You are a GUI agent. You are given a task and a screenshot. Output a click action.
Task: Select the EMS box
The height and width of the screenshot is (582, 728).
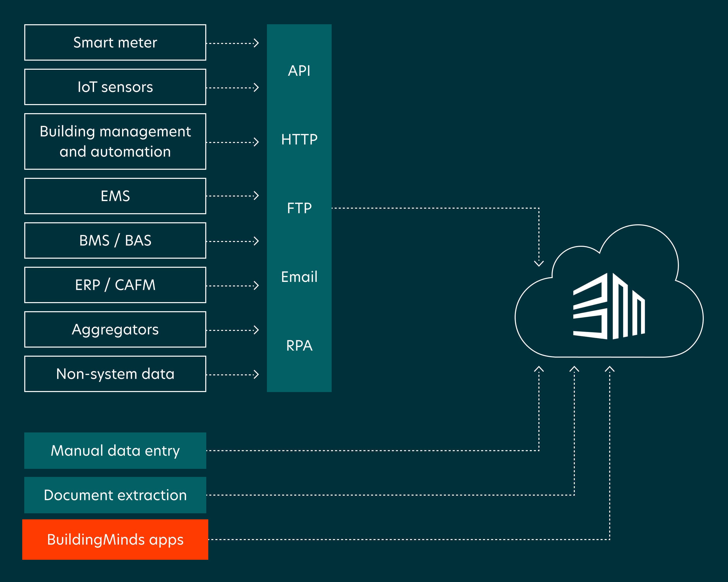(x=115, y=196)
